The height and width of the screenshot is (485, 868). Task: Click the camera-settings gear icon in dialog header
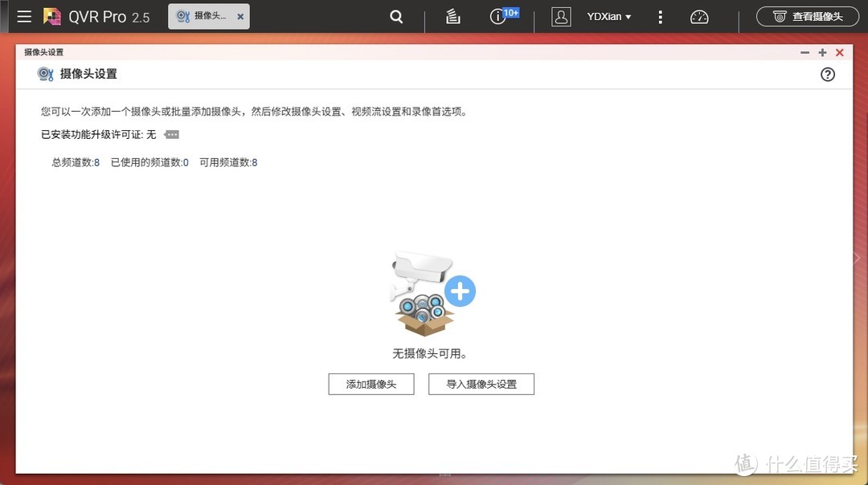click(45, 73)
